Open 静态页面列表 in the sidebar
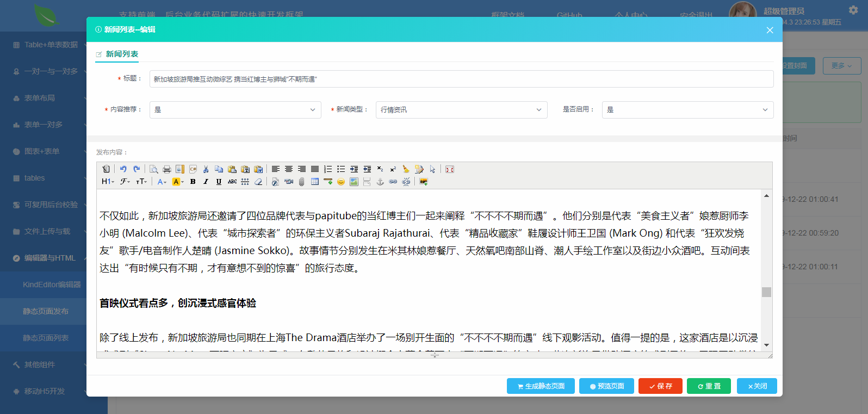This screenshot has height=414, width=868. 46,338
